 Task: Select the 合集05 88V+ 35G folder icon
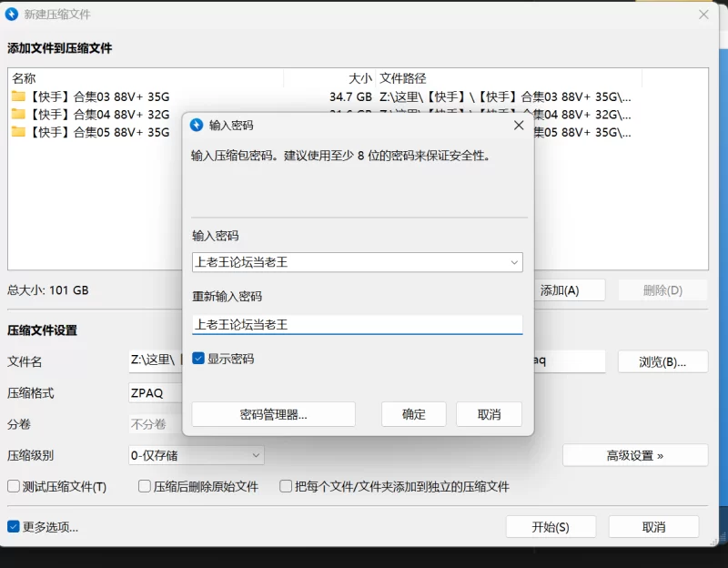click(18, 132)
